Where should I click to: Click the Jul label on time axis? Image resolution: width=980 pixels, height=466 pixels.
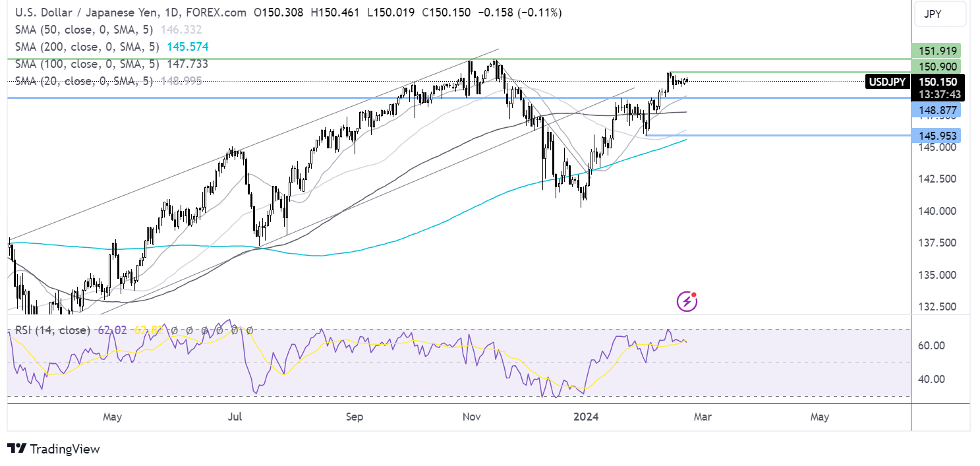pyautogui.click(x=236, y=417)
